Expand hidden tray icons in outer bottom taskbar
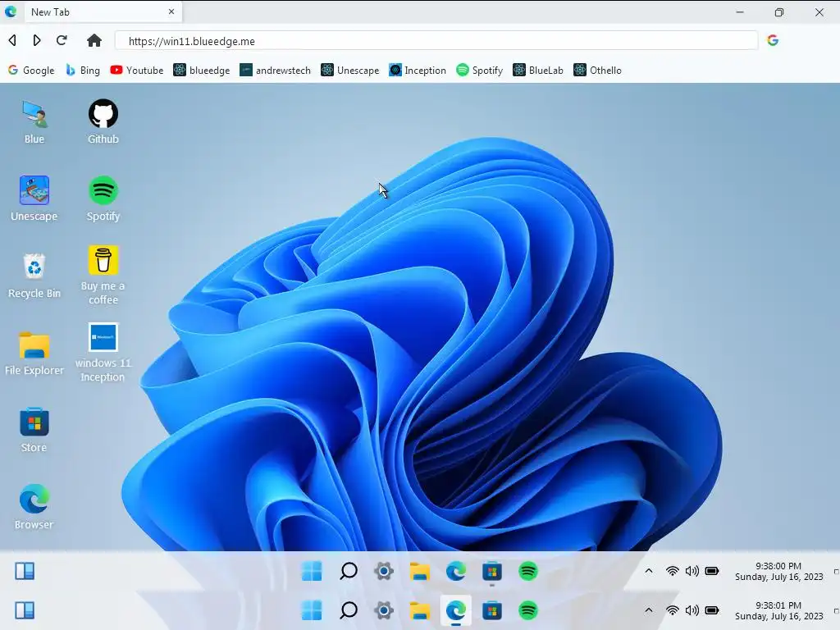This screenshot has height=630, width=840. click(649, 610)
